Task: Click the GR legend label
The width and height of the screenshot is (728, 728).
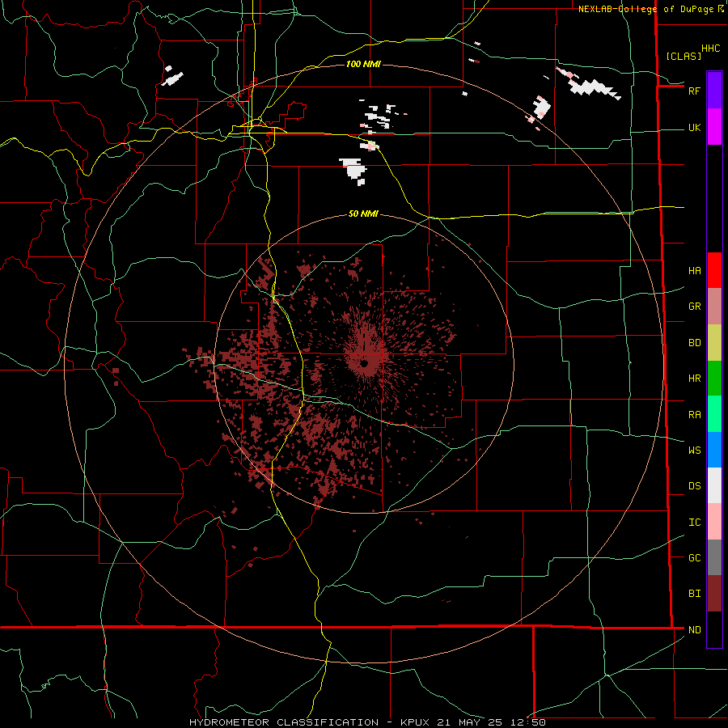Action: pyautogui.click(x=694, y=307)
